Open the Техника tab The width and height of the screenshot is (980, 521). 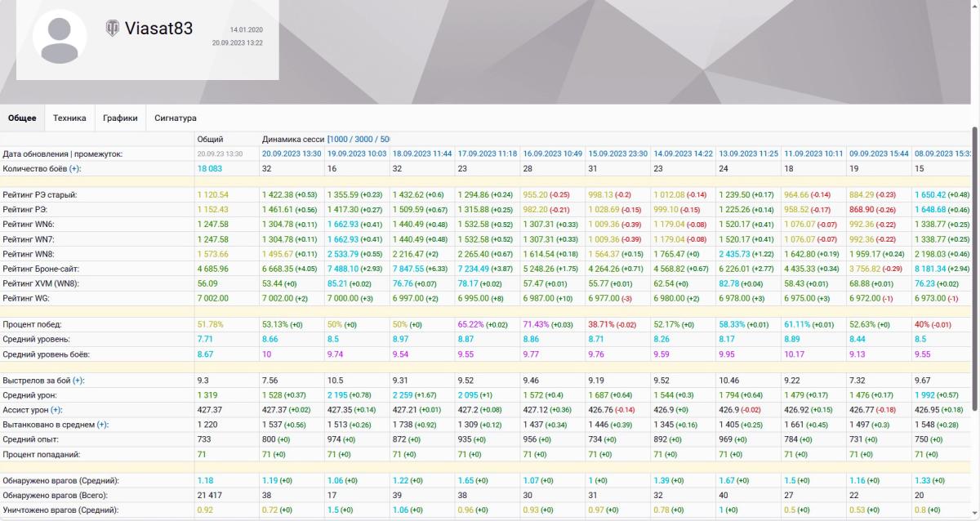coord(69,118)
